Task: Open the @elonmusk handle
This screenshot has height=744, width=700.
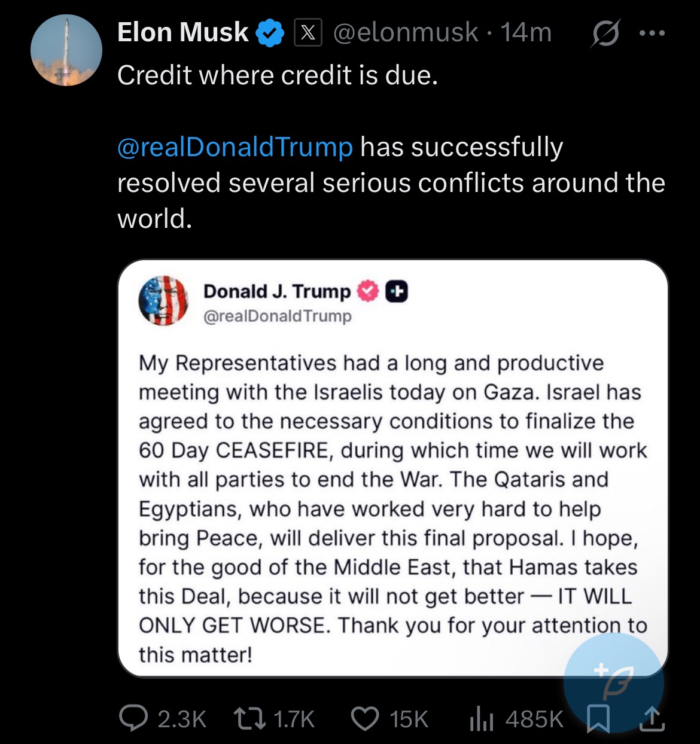Action: [x=405, y=33]
